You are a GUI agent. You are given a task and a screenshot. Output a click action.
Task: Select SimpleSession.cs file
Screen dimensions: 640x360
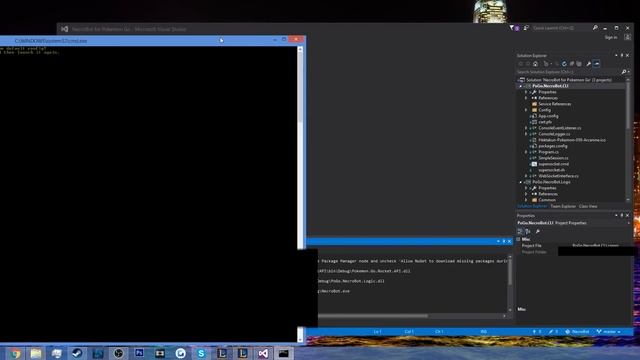(553, 158)
